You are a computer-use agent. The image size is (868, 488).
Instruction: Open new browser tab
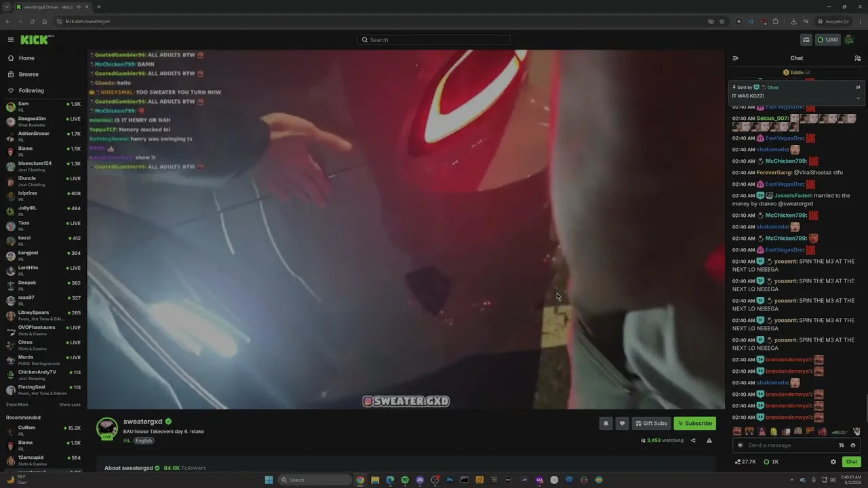click(99, 7)
